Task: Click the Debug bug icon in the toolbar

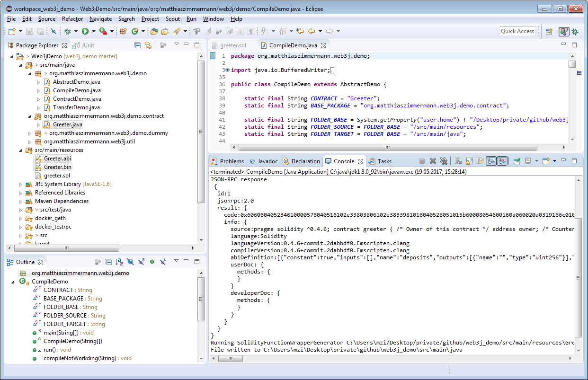Action: (x=67, y=31)
